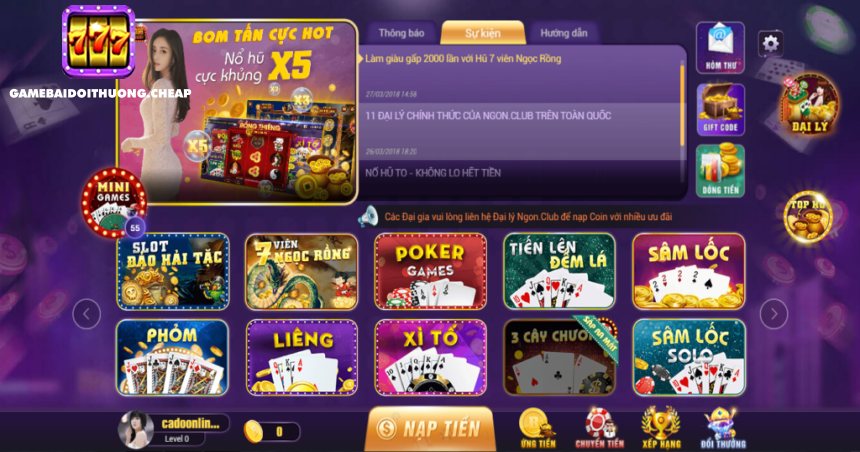Show next games with right arrow
Screen dimensions: 860x452
tap(774, 314)
